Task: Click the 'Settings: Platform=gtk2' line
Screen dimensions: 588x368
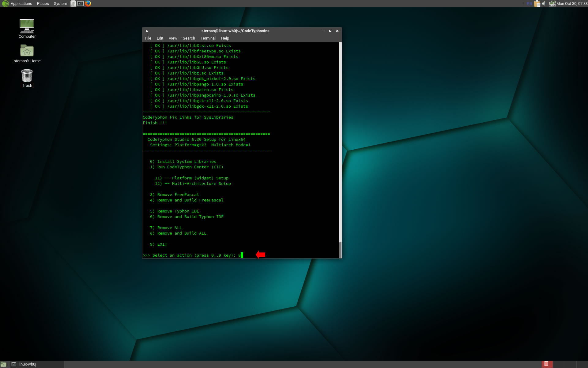Action: (x=200, y=145)
